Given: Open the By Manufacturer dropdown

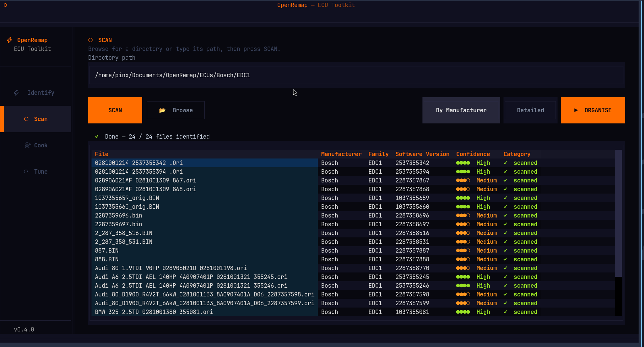Looking at the screenshot, I should click(461, 110).
